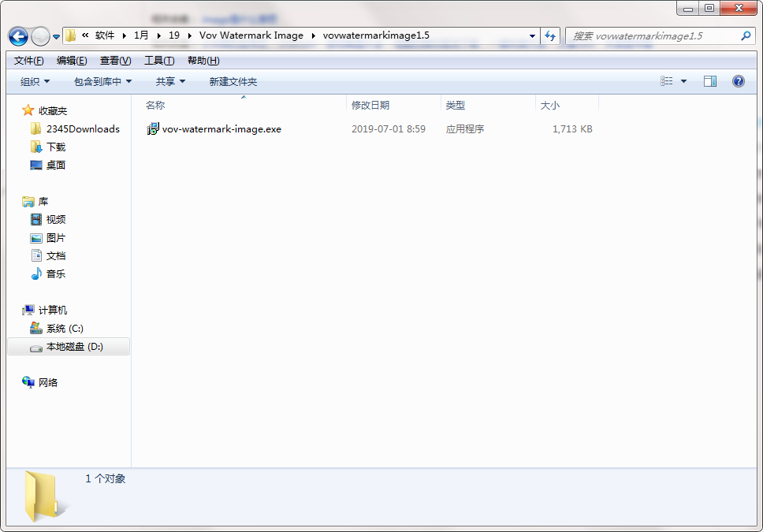Refresh the current folder view
Image resolution: width=763 pixels, height=532 pixels.
[x=550, y=35]
